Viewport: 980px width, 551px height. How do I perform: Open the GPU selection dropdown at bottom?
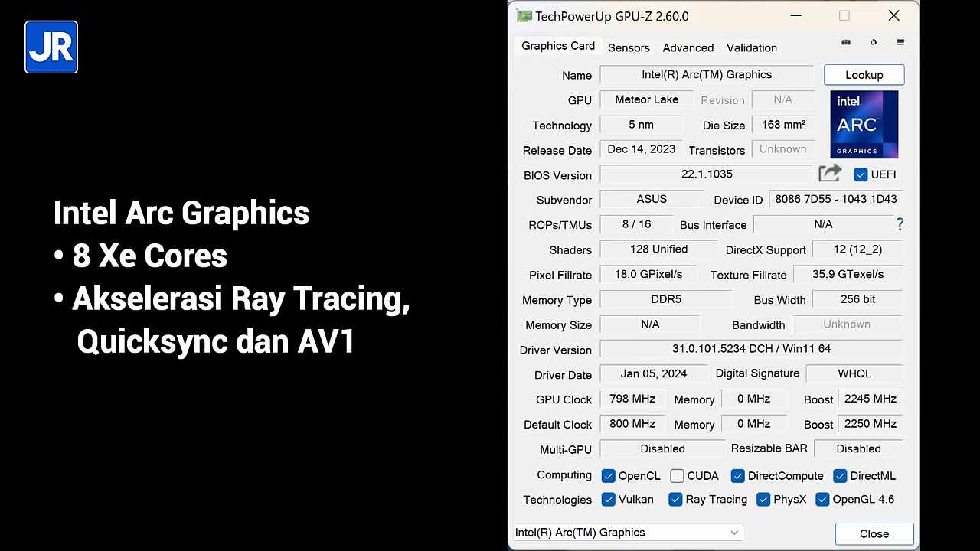coord(628,533)
